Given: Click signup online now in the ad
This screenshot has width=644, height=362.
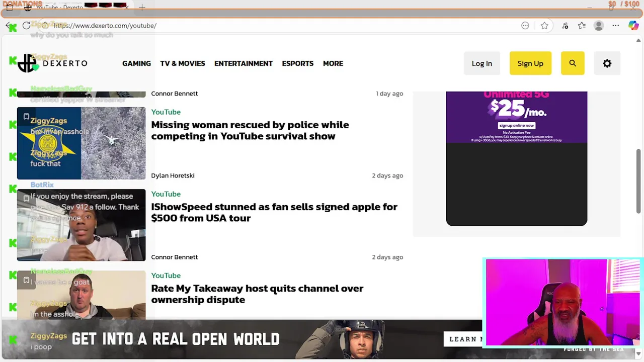Looking at the screenshot, I should point(516,125).
